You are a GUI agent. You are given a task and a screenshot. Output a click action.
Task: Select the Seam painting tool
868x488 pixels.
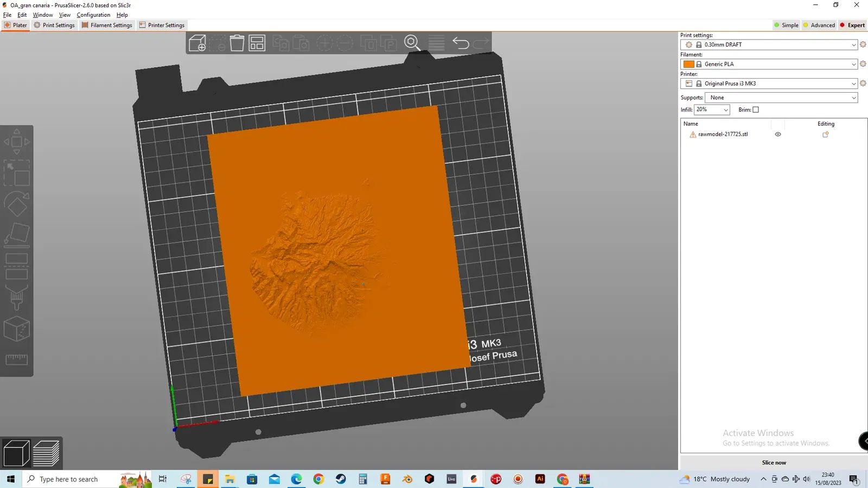click(x=17, y=329)
